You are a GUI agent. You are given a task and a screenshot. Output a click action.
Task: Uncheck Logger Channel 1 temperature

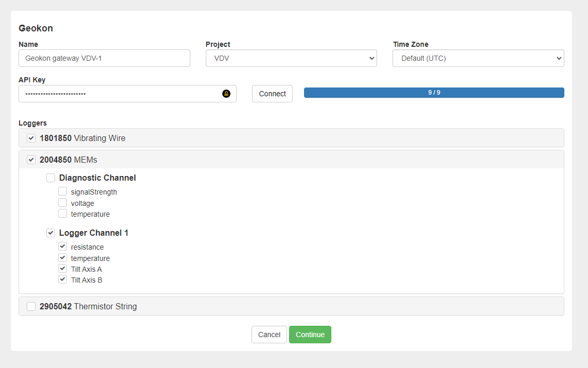coord(63,258)
